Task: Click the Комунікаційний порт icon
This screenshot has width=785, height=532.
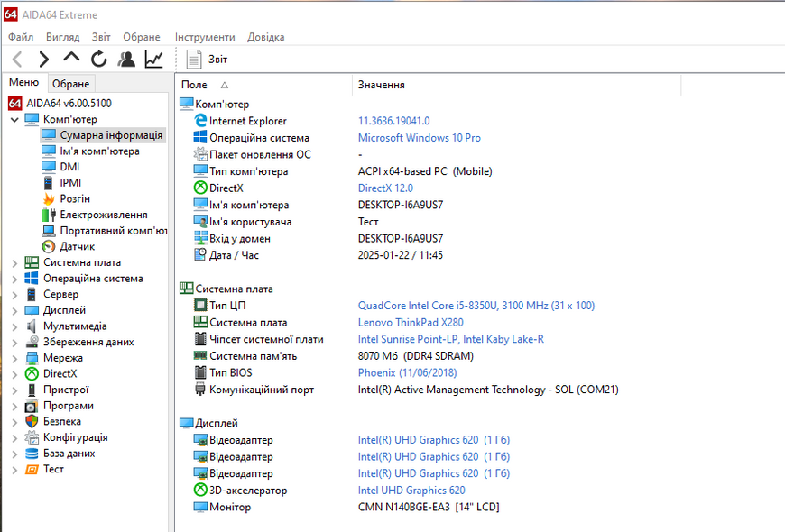Action: pos(200,390)
